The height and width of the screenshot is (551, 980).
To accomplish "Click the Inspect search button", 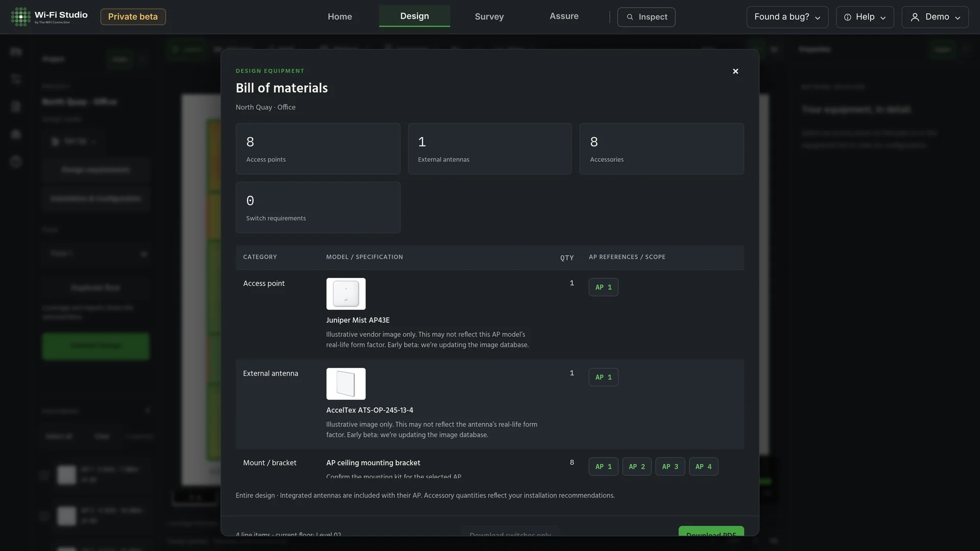I will coord(646,17).
